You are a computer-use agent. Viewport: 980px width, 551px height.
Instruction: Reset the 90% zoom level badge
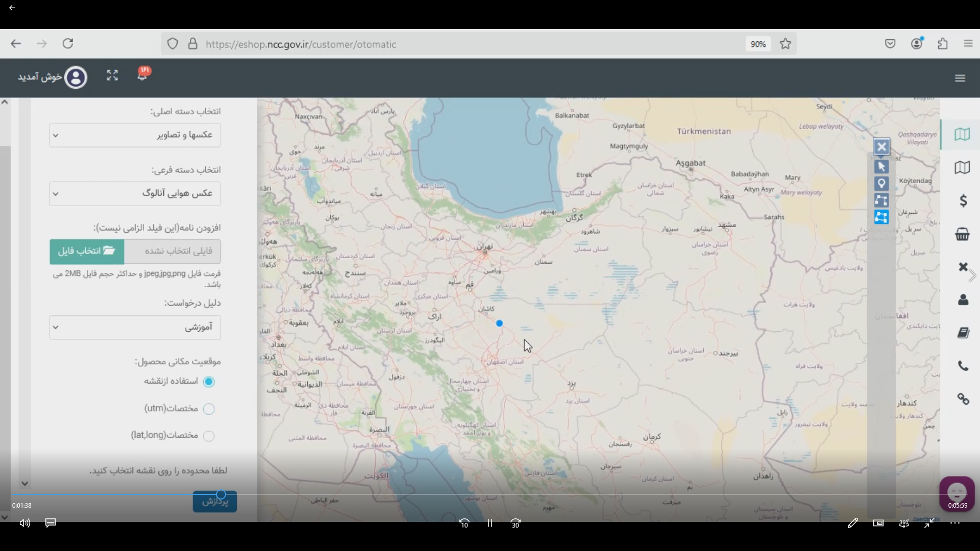(758, 44)
